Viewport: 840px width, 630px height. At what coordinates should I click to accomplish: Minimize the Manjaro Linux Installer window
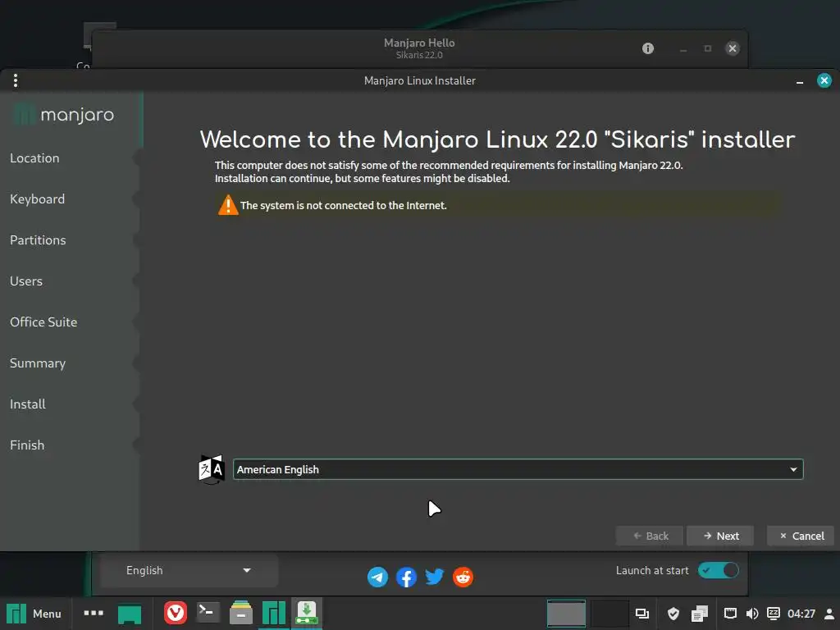[x=799, y=81]
